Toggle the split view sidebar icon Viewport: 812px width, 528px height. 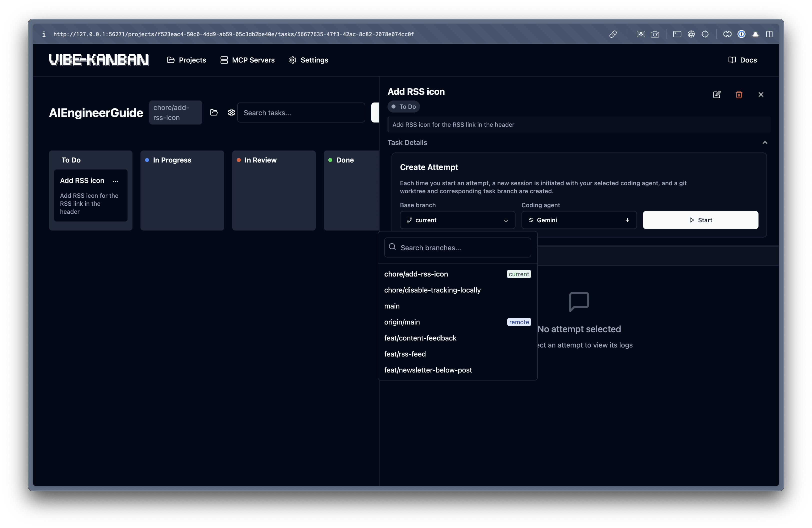pyautogui.click(x=769, y=34)
